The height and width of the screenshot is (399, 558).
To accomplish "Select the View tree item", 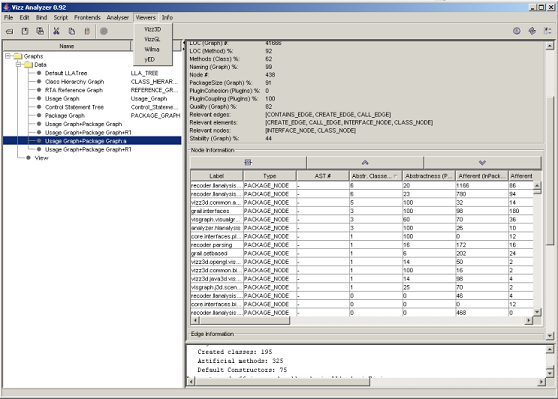I will pos(41,158).
